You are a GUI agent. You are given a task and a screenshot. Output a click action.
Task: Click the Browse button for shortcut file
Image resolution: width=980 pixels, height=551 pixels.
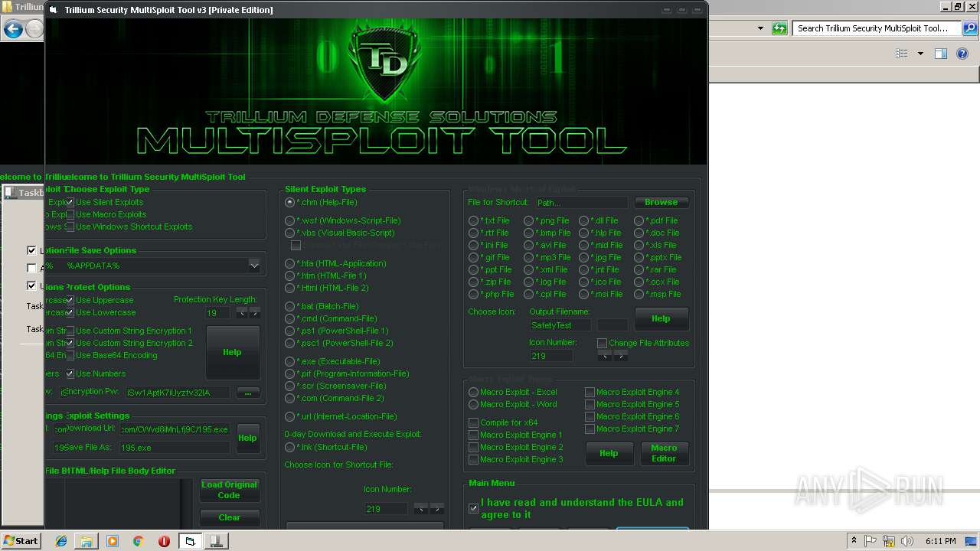(661, 202)
